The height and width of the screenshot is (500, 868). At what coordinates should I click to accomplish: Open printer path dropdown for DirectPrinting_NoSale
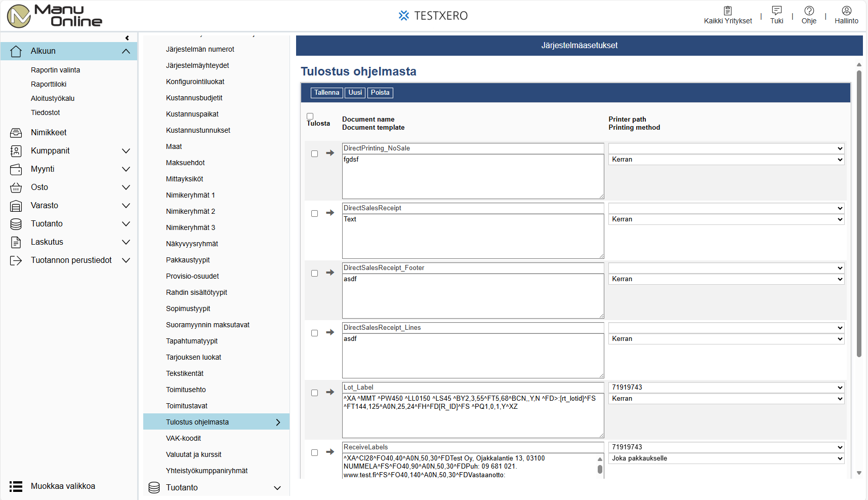pos(726,148)
